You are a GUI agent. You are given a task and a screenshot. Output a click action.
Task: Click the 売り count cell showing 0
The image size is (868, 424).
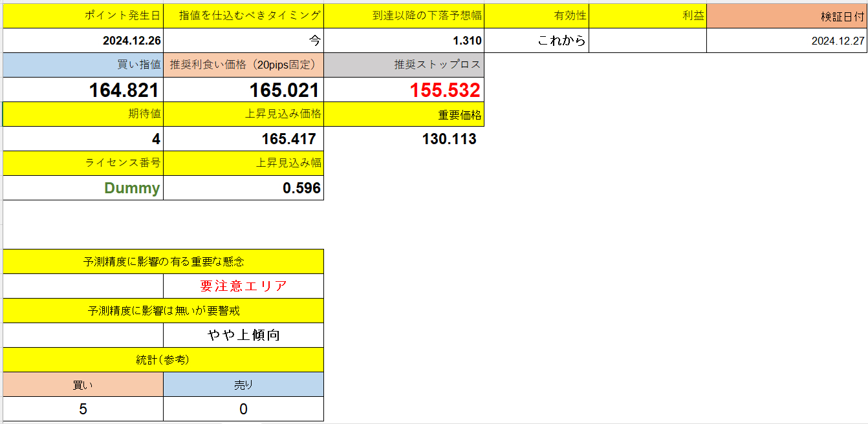click(x=244, y=408)
